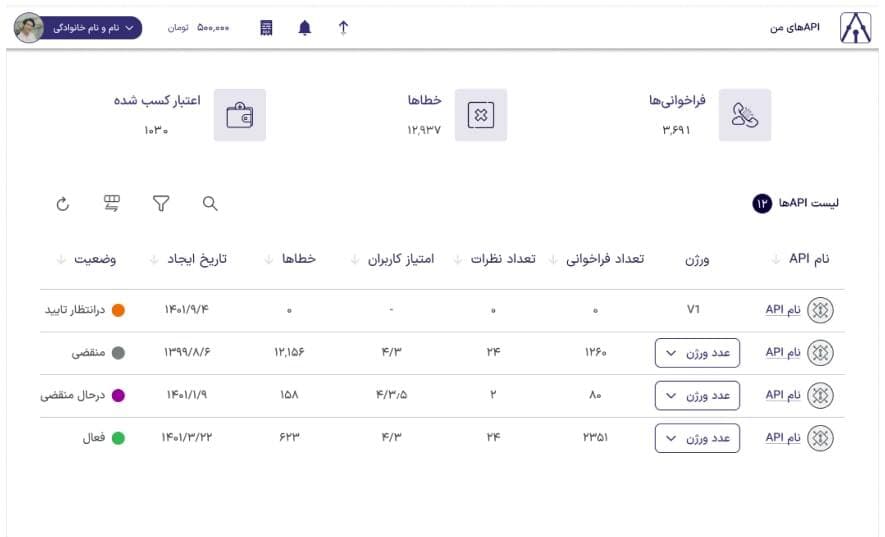Click the company logo in the header
The height and width of the screenshot is (537, 885).
click(855, 28)
